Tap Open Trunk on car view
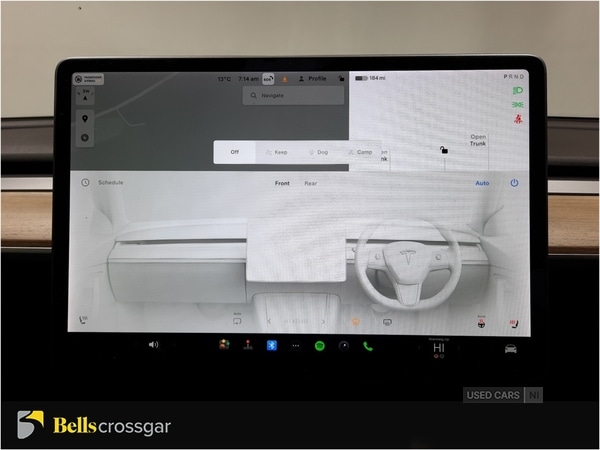This screenshot has height=450, width=600. [x=478, y=141]
